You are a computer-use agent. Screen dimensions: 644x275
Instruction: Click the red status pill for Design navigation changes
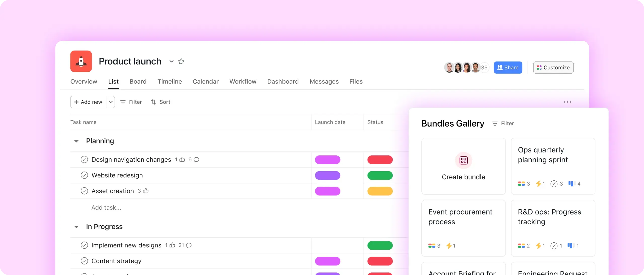[x=380, y=160]
